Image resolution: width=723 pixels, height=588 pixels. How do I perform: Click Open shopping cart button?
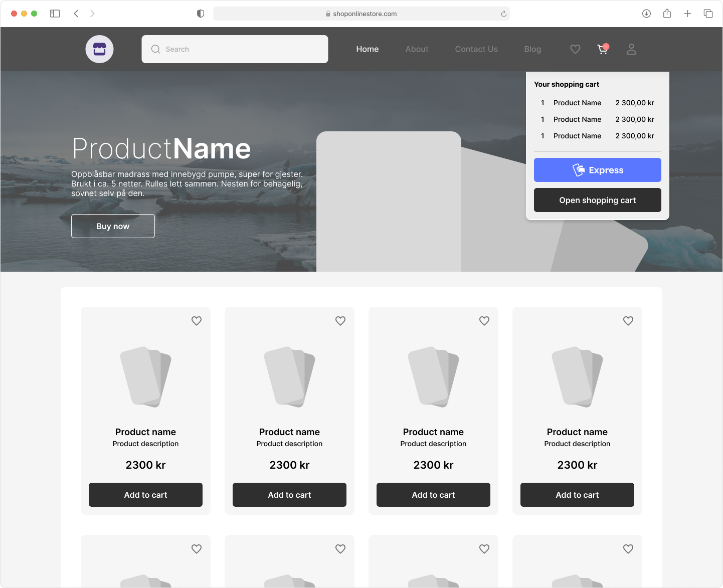tap(597, 200)
